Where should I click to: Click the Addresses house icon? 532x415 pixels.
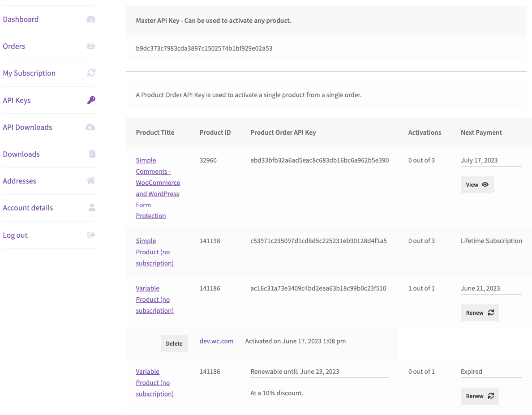point(91,181)
